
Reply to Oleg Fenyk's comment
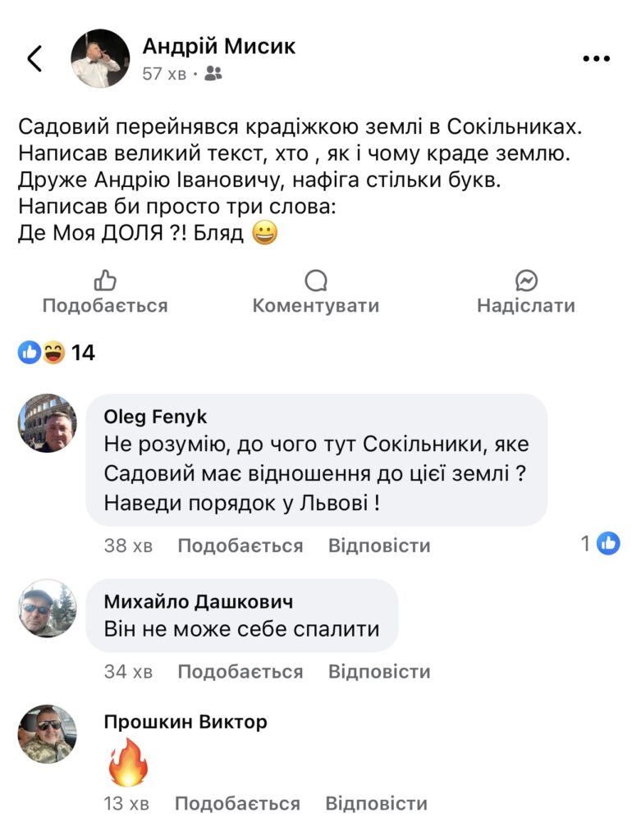[379, 546]
